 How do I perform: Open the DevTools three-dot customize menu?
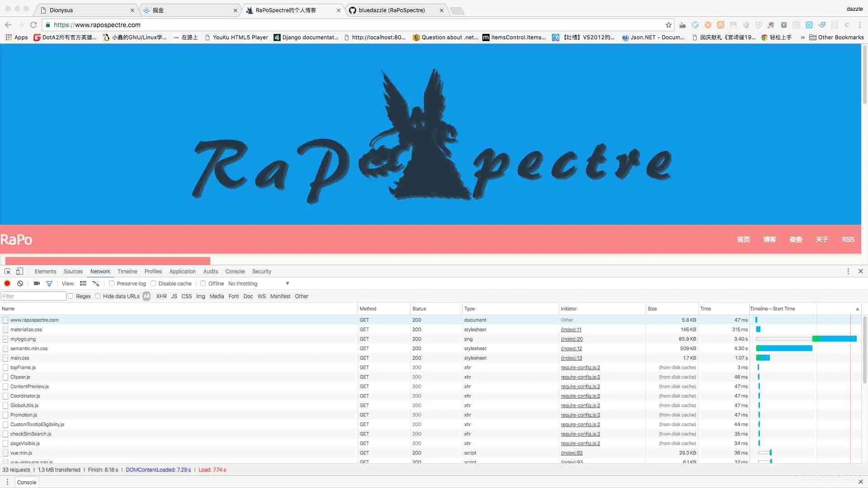point(848,272)
